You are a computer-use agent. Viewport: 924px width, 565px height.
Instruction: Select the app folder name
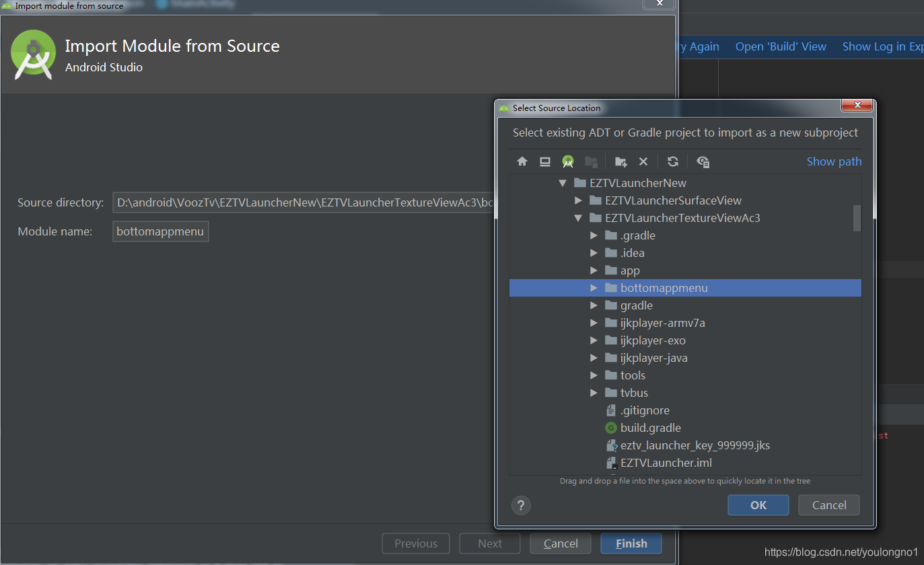pos(630,270)
